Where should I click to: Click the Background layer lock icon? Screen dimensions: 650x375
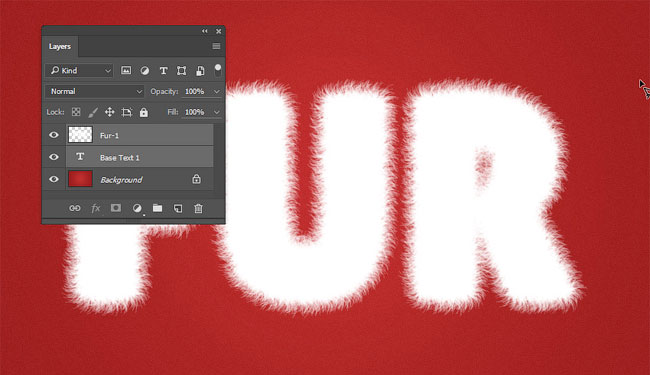pos(196,179)
